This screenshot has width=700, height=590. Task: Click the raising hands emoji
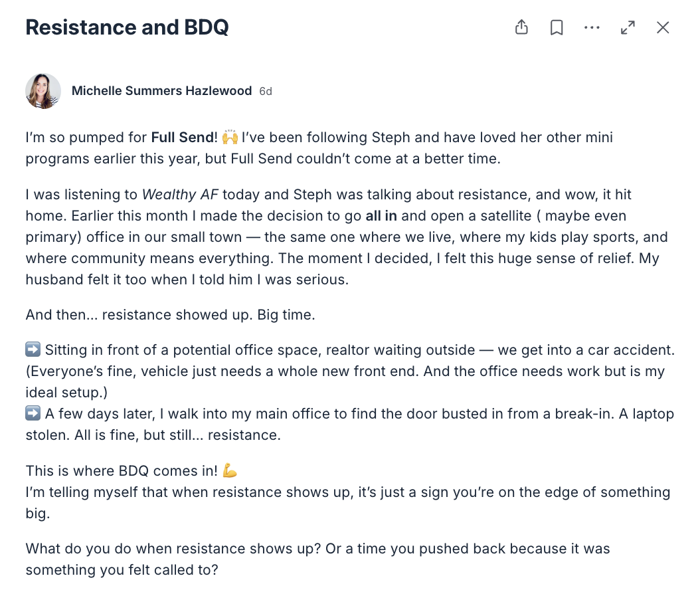point(230,137)
